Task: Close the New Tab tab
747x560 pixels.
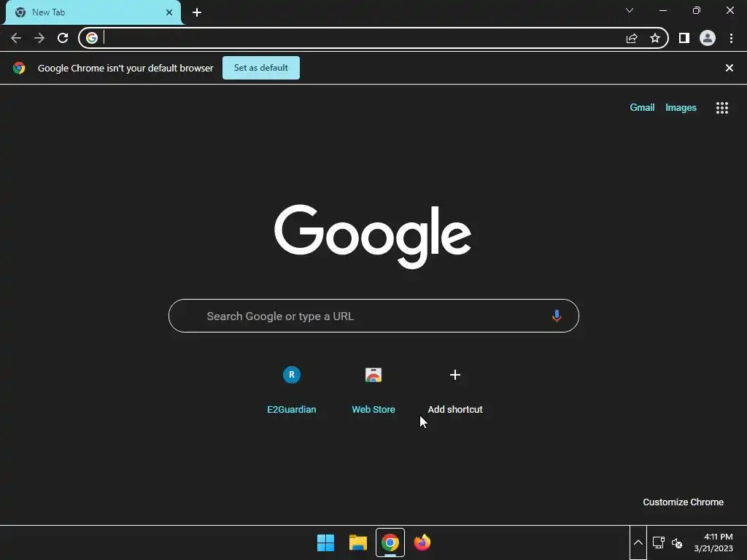Action: click(169, 12)
